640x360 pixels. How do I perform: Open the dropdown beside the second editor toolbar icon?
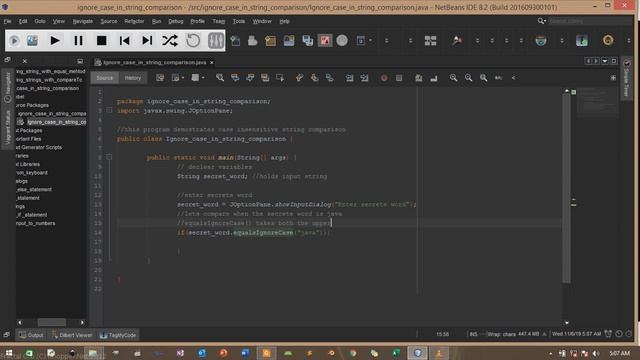click(183, 78)
